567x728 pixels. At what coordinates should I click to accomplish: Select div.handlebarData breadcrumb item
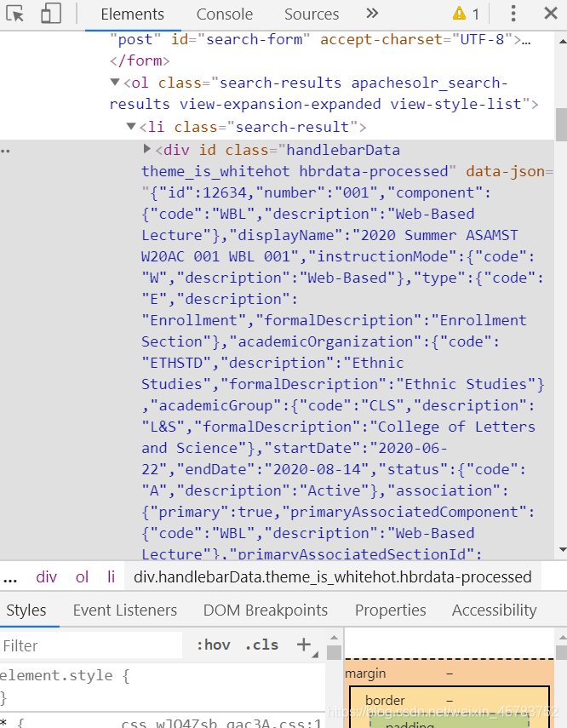[333, 577]
